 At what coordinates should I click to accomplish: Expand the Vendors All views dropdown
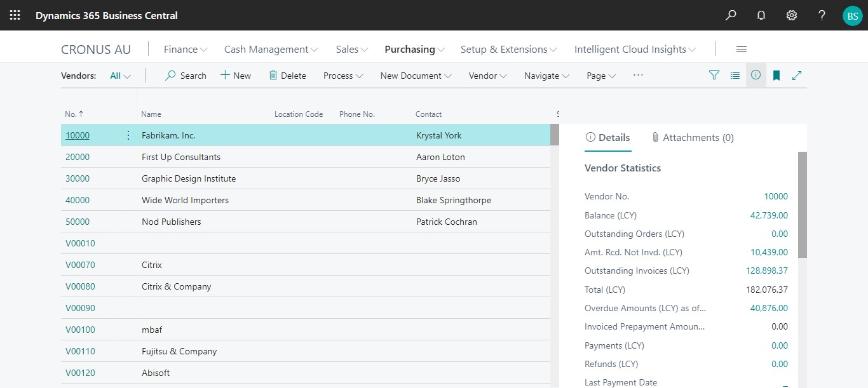(x=120, y=76)
